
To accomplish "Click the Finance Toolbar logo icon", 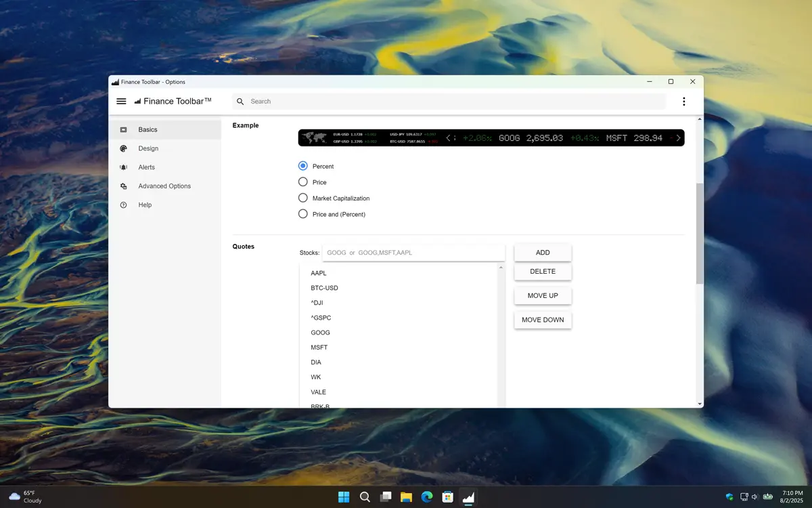I will pyautogui.click(x=138, y=102).
